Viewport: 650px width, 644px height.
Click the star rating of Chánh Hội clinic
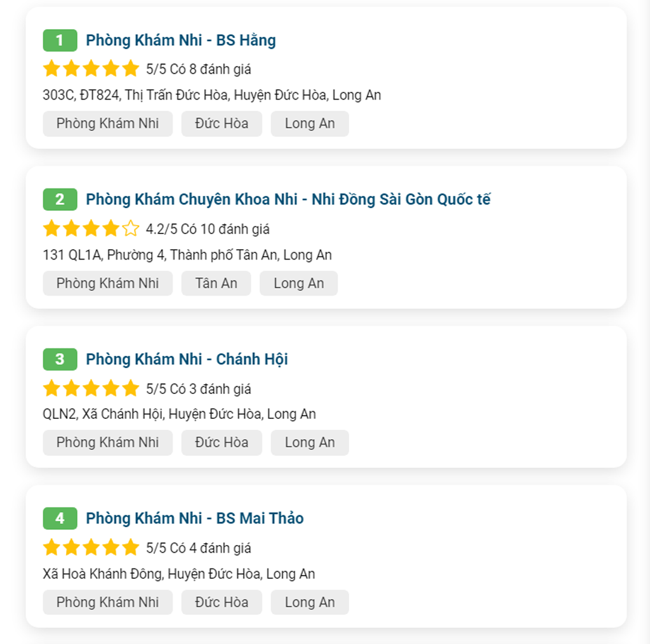tap(91, 388)
